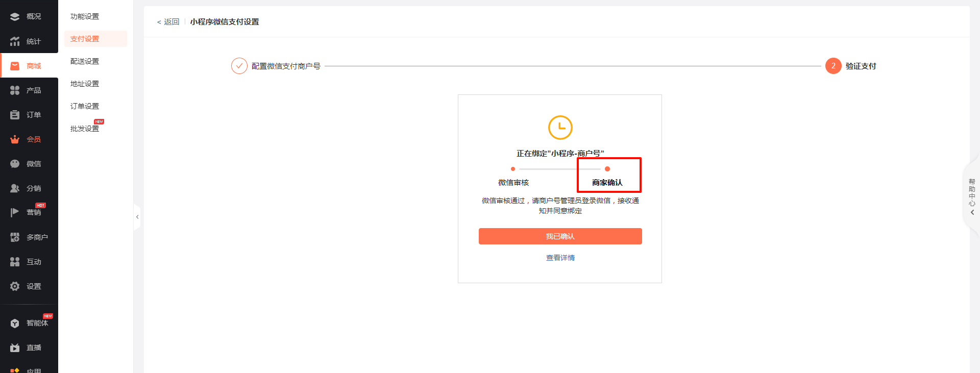
Task: Click the 会员 sidebar label
Action: click(34, 139)
